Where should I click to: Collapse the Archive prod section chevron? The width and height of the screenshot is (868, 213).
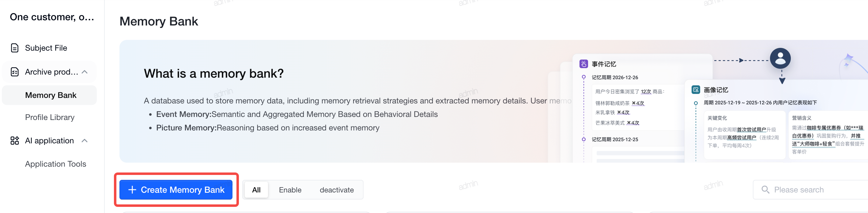point(85,72)
